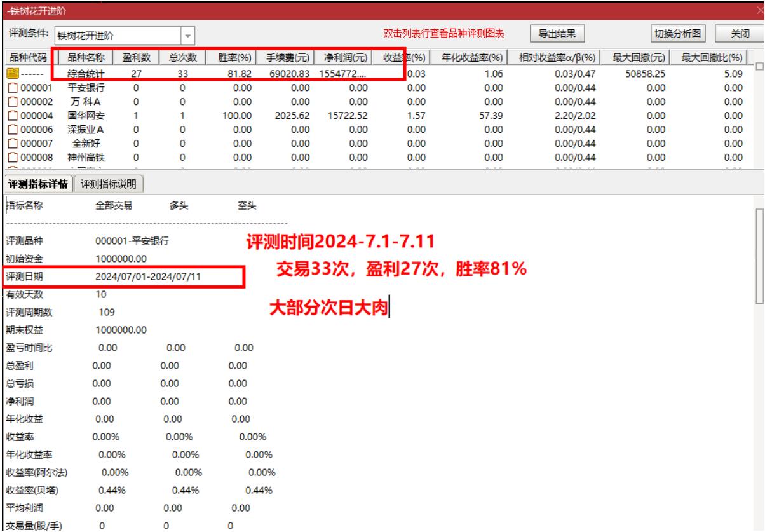
Task: Click the 评测条件 combo box text field
Action: [116, 36]
